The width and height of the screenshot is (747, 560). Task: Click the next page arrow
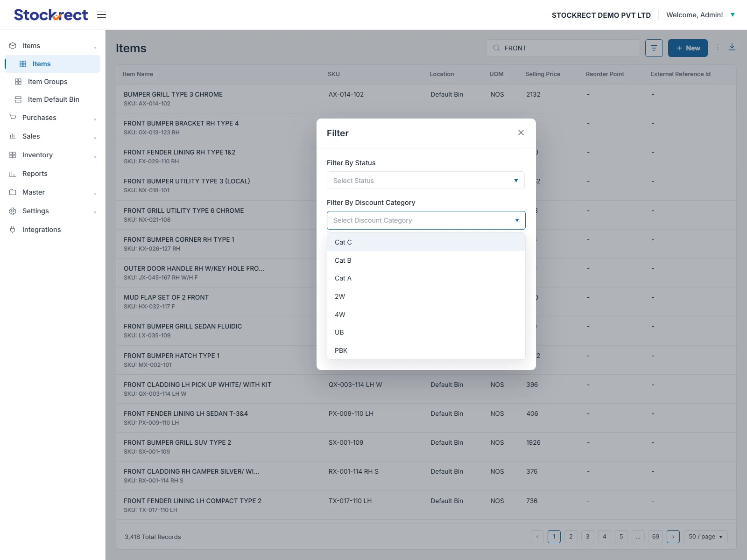pos(673,537)
